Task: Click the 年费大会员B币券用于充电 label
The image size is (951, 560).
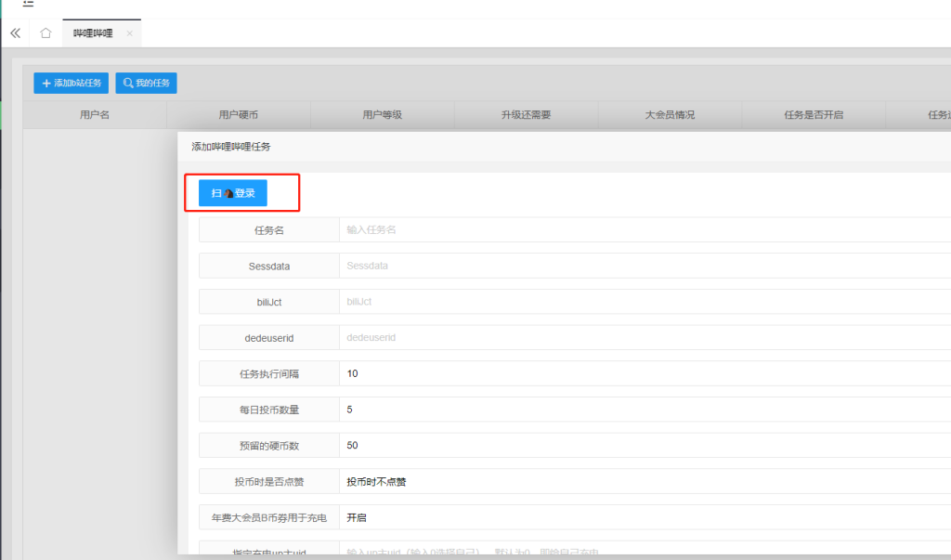Action: pos(269,517)
